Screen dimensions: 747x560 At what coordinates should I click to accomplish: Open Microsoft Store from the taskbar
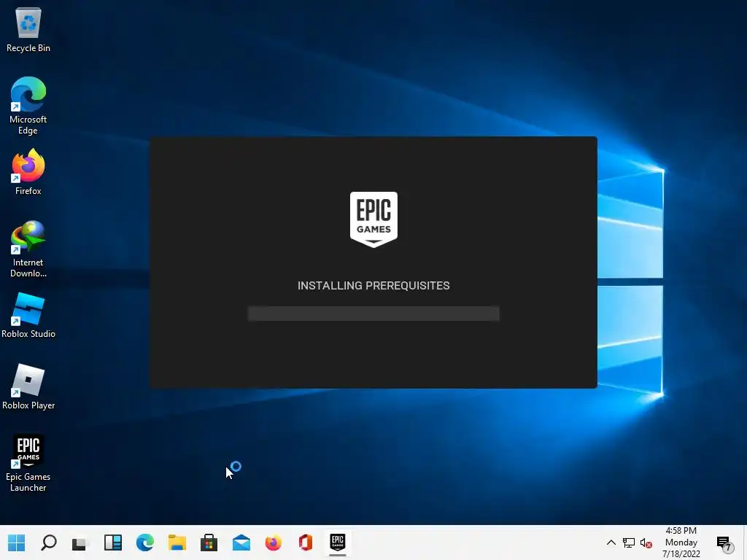pyautogui.click(x=209, y=542)
